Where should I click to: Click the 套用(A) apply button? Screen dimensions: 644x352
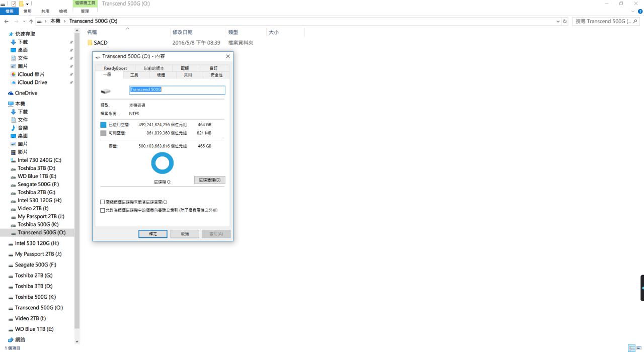click(x=216, y=234)
